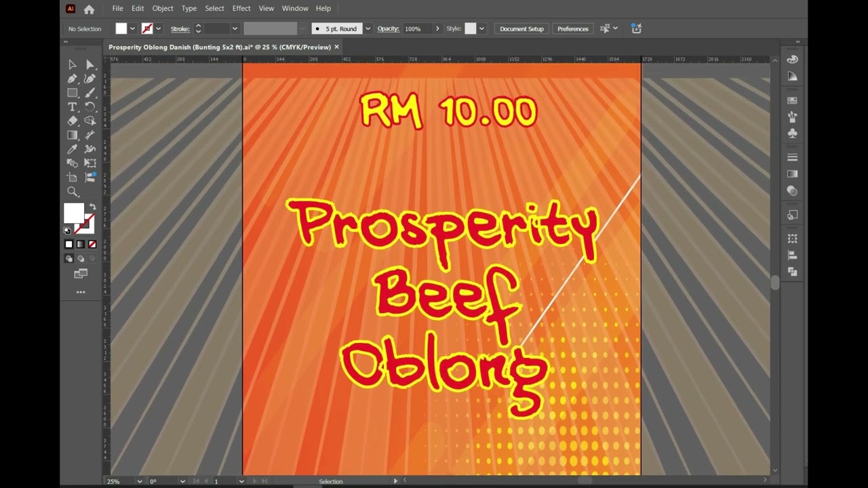Change screen mode in the toolbar
Image resolution: width=868 pixels, height=488 pixels.
pos(81,274)
